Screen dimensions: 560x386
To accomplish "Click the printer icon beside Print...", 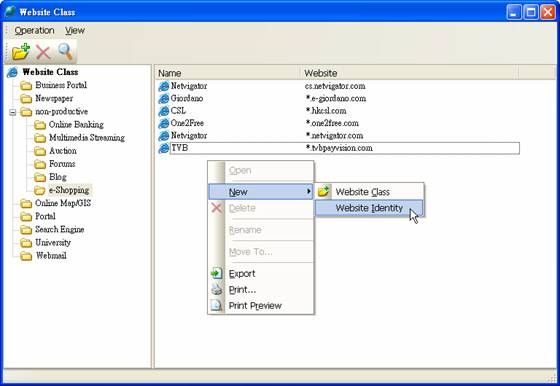I will coord(216,289).
